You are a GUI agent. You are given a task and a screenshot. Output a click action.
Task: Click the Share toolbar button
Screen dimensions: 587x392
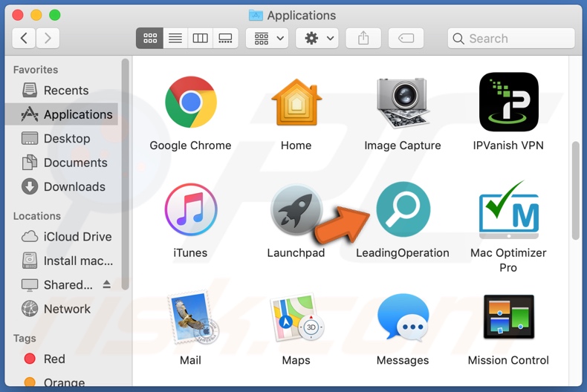coord(363,38)
